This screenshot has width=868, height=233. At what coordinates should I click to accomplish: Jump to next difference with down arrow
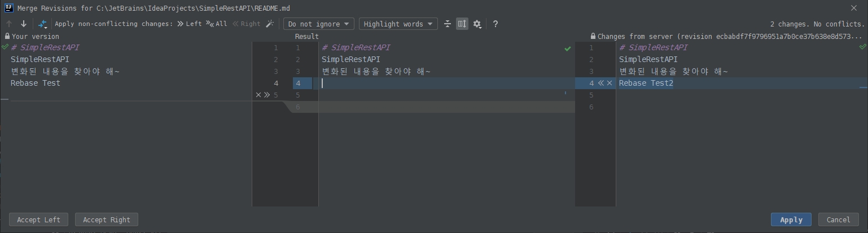click(24, 24)
